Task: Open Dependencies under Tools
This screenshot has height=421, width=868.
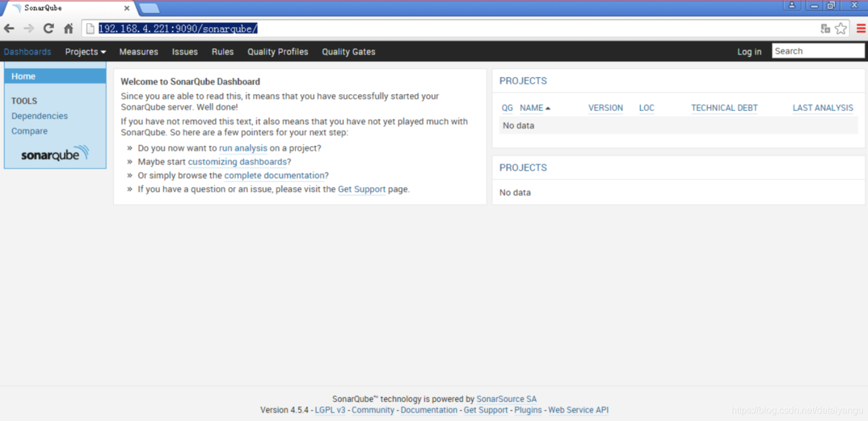Action: (x=39, y=116)
